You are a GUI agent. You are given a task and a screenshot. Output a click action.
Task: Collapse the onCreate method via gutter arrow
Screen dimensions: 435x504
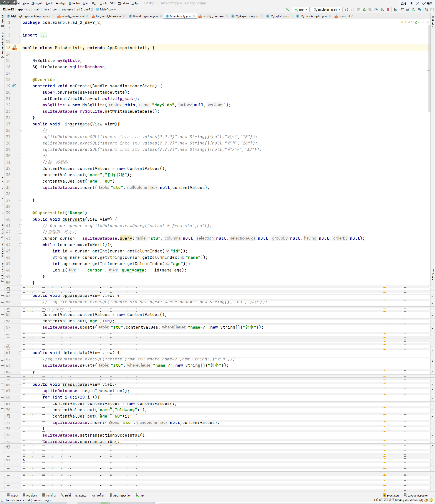[21, 86]
